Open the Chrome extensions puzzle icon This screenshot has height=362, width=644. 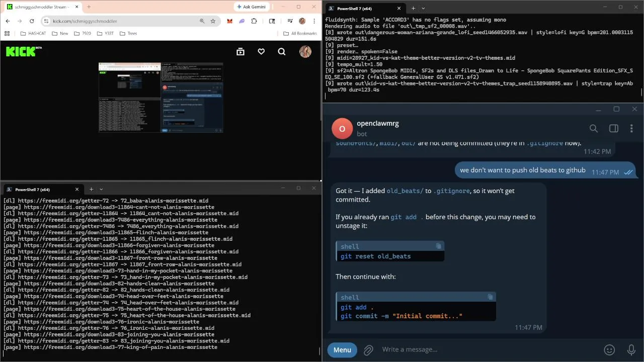[x=254, y=21]
